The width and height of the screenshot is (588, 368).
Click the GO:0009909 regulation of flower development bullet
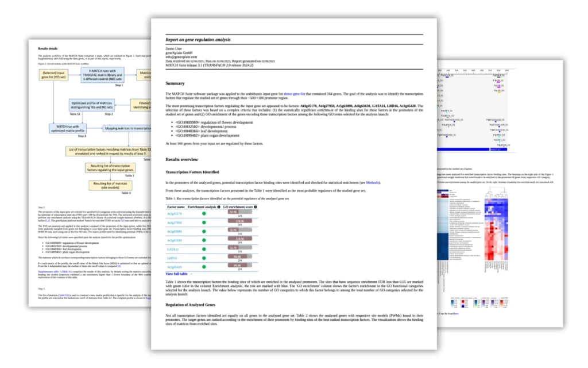(214, 122)
